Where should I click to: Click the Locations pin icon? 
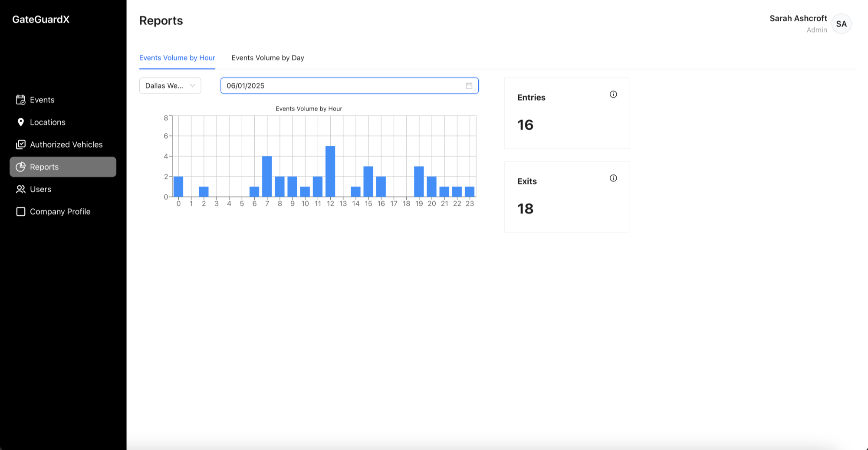(x=20, y=122)
